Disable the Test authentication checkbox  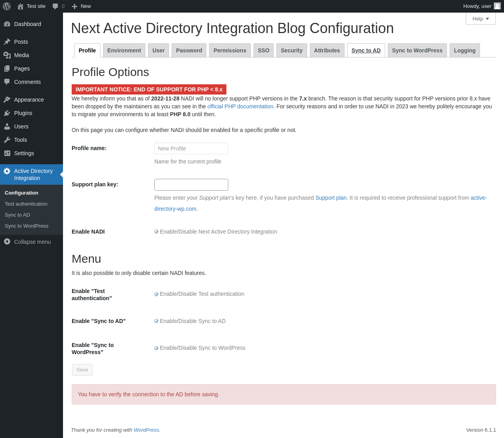156,294
